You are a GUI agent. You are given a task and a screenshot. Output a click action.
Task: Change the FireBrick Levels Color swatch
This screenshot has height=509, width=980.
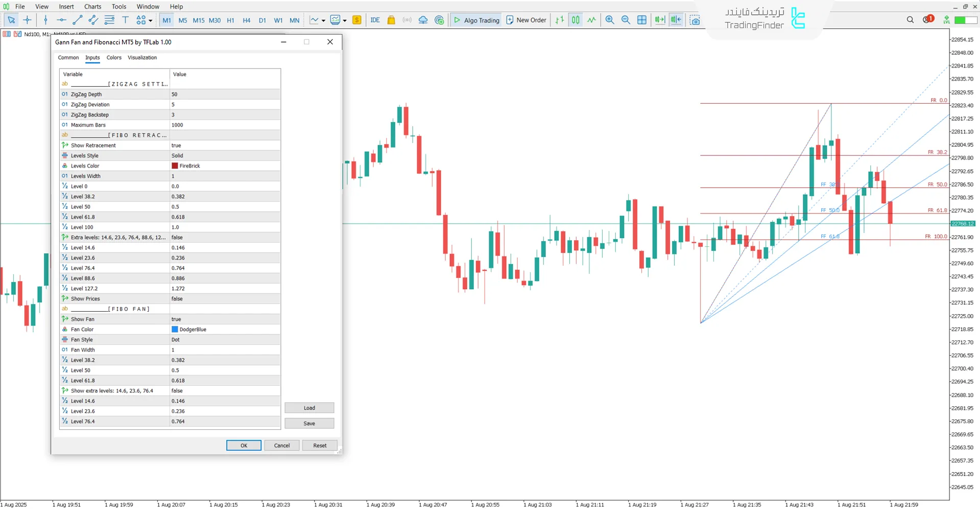point(175,166)
